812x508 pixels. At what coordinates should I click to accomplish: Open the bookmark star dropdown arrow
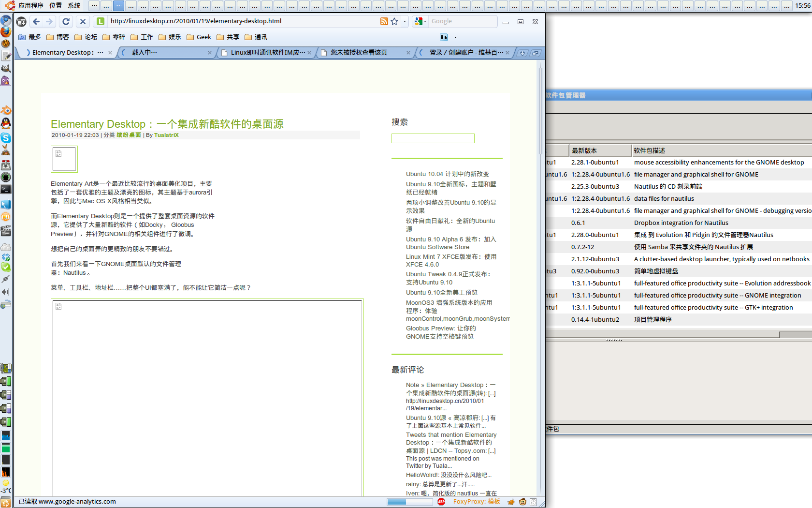point(405,21)
